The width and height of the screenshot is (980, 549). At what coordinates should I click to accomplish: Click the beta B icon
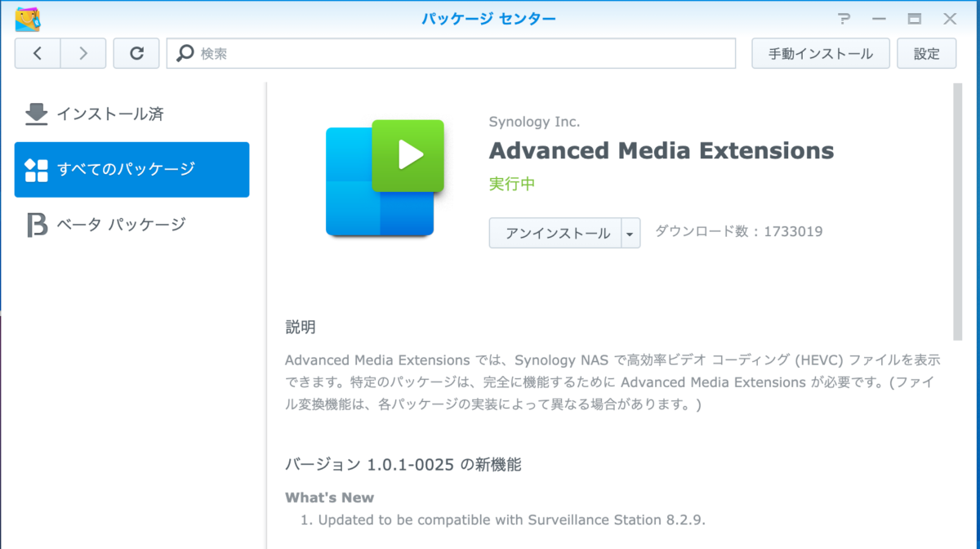[37, 225]
